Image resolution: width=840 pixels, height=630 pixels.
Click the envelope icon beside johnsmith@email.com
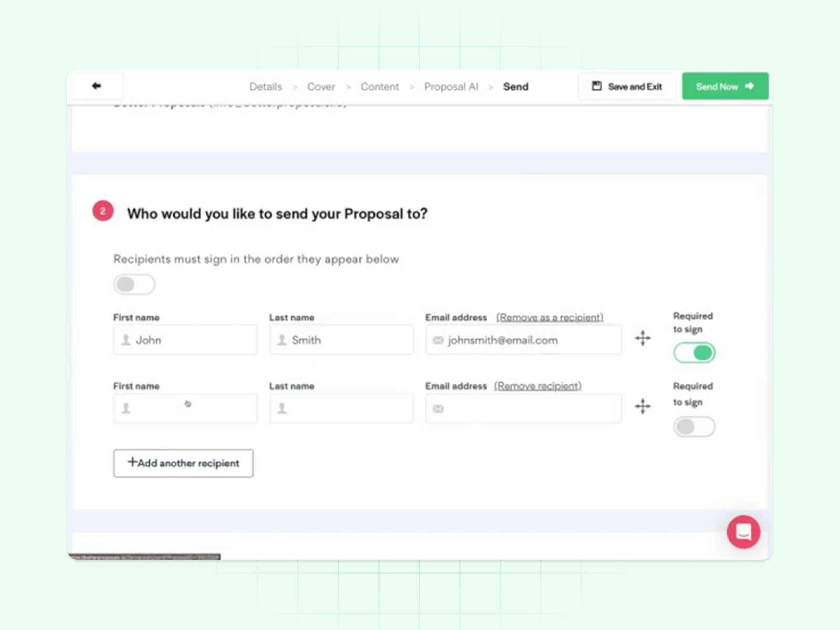438,340
